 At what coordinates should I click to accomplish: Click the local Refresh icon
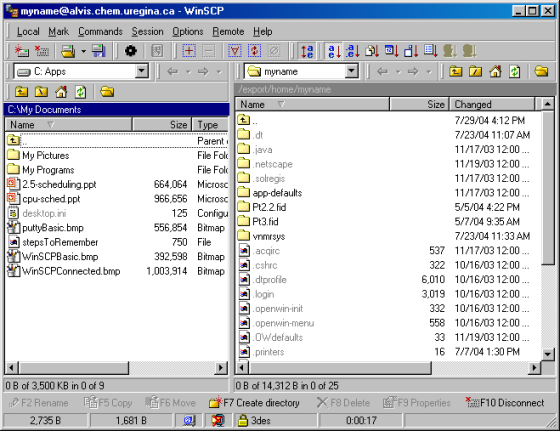80,92
